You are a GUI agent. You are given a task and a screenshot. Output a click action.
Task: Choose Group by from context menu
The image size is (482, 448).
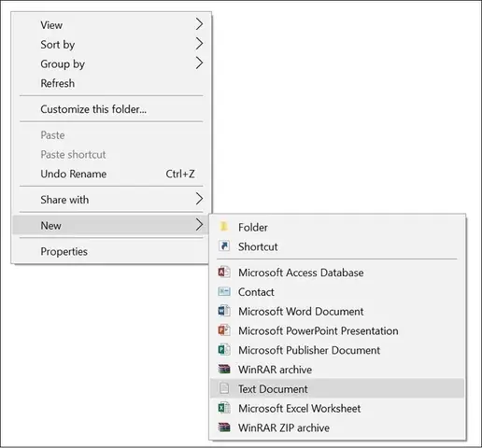pos(111,63)
